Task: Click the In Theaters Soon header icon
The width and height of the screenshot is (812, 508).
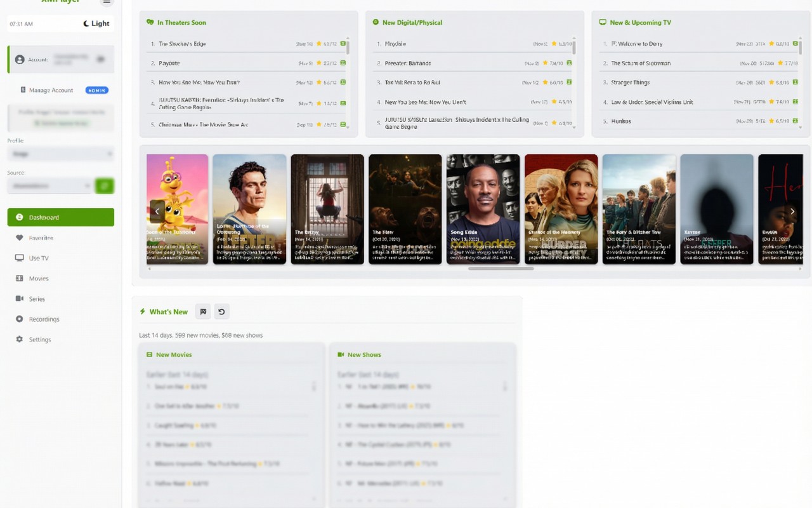Action: coord(150,22)
